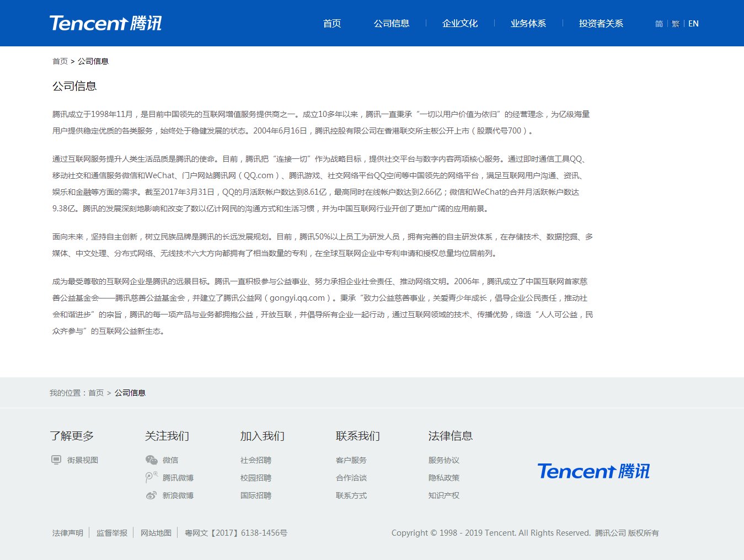Click the 腾讯微博 icon
The width and height of the screenshot is (744, 560).
coord(151,477)
